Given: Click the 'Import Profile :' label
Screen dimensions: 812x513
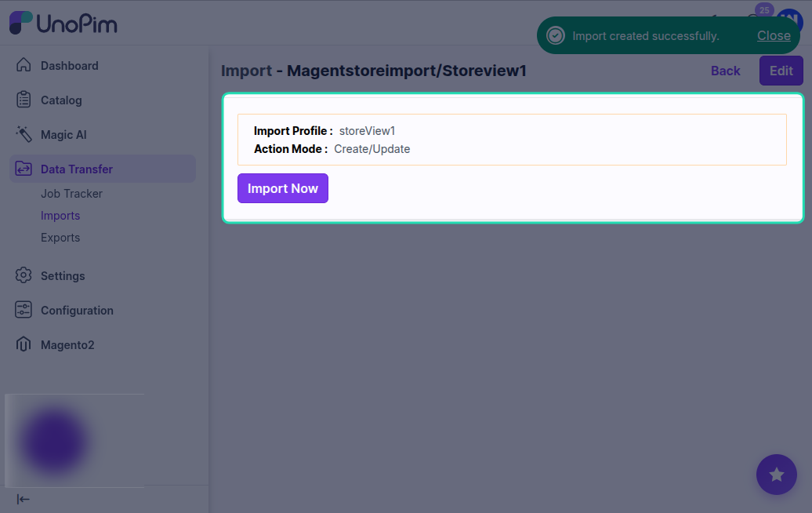Looking at the screenshot, I should [293, 130].
